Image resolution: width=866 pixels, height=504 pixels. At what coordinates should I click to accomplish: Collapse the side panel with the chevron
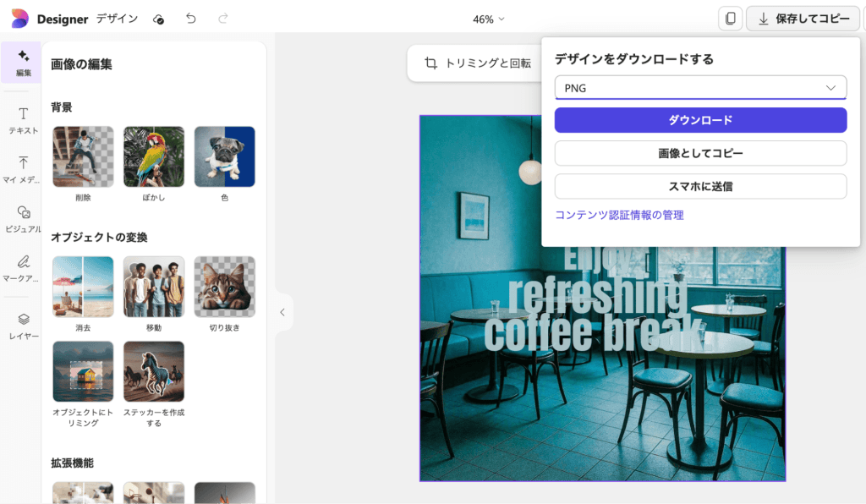(282, 312)
